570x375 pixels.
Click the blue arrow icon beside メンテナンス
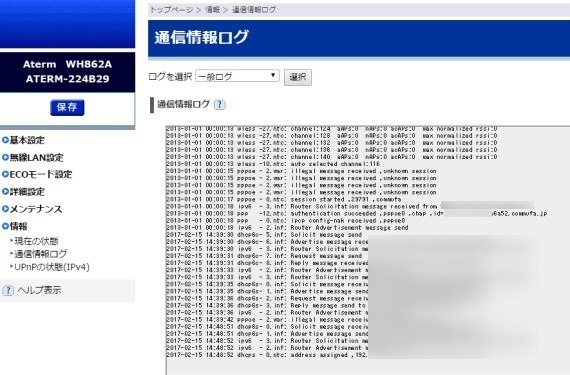point(5,209)
